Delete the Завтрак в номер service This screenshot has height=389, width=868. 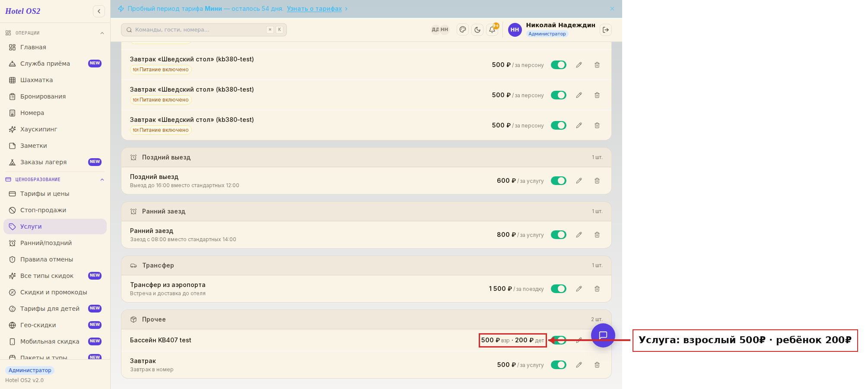point(597,365)
